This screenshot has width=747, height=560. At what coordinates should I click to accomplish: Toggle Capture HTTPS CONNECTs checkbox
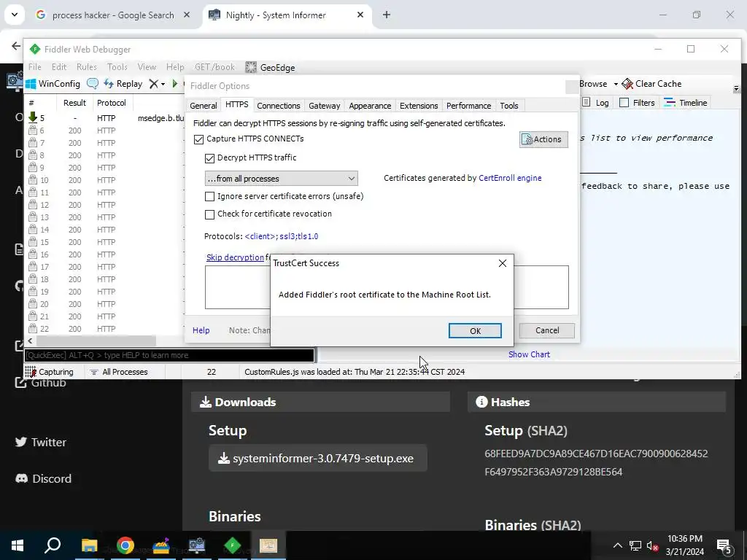coord(198,139)
